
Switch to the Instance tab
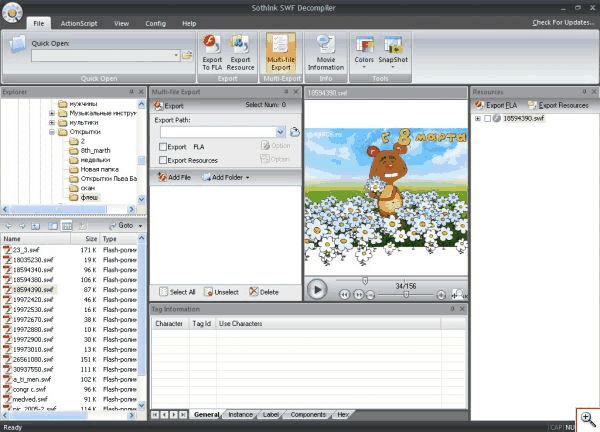point(240,414)
